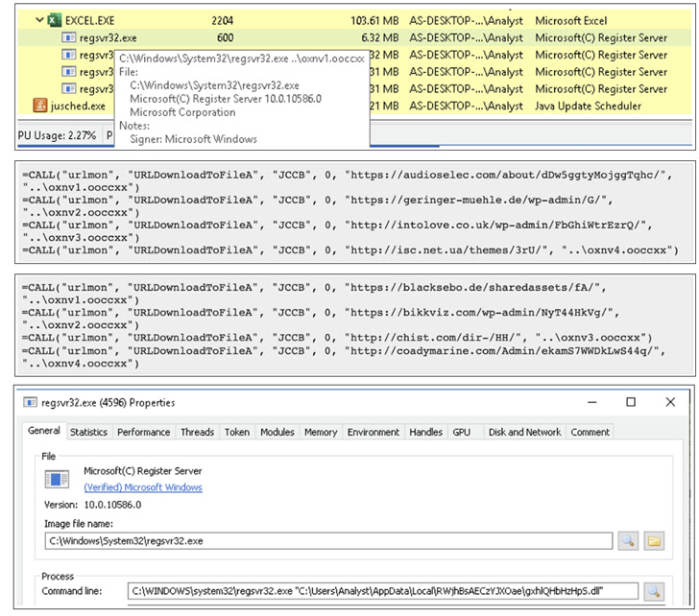Click the EXCEL.EXE PID value 2204

click(x=222, y=20)
